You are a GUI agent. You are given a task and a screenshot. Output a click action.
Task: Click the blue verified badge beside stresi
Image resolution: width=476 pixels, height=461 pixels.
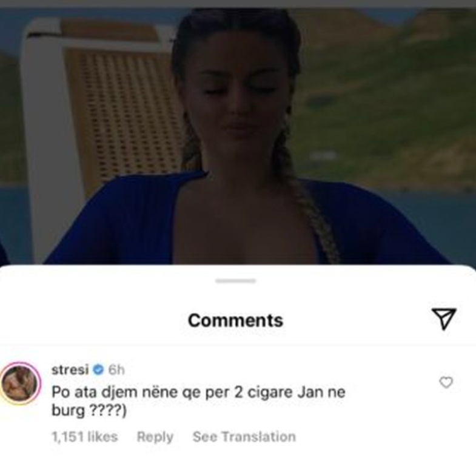(98, 370)
